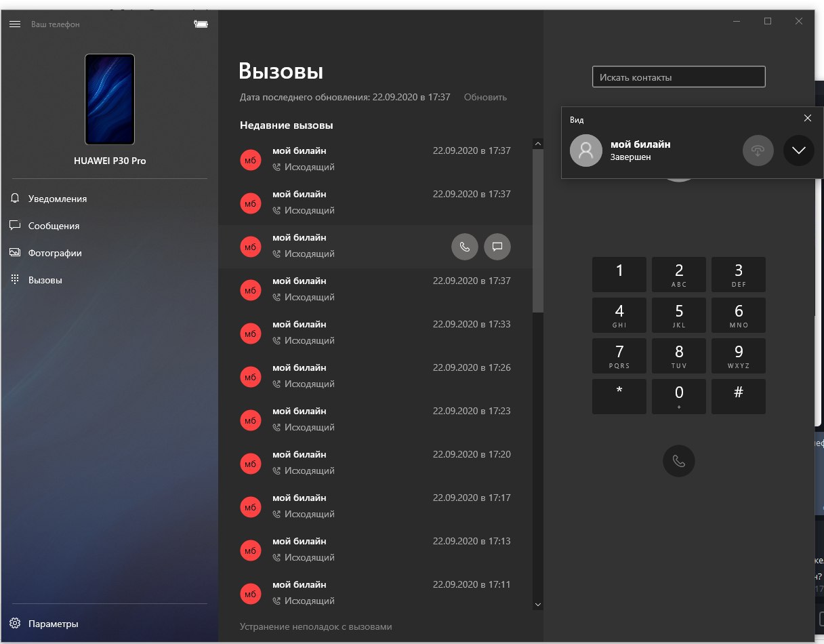
Task: Dial digit 9 WXYZ on keypad
Action: click(739, 356)
